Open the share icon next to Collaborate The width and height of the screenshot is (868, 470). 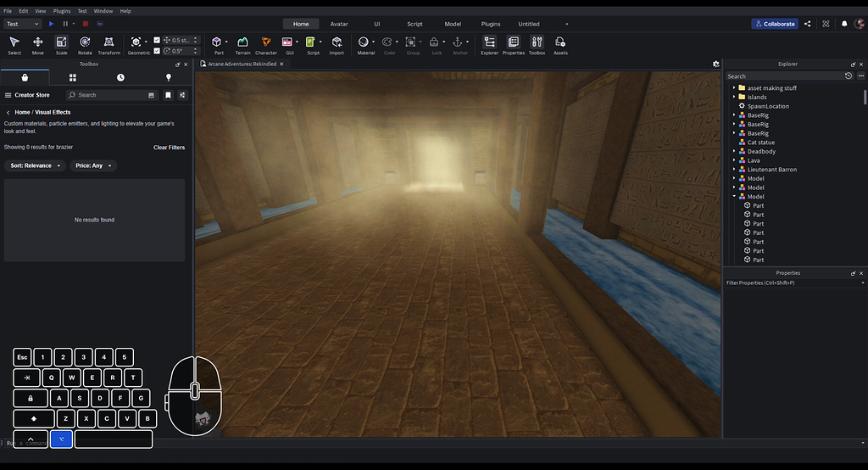tap(807, 24)
